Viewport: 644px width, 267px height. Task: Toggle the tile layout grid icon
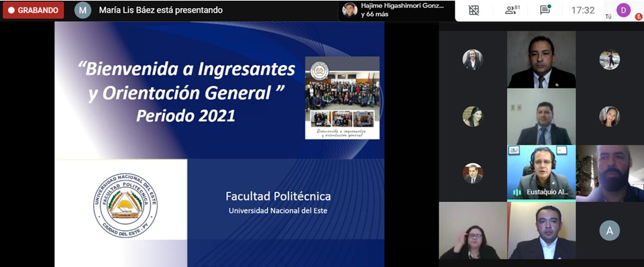coord(474,10)
